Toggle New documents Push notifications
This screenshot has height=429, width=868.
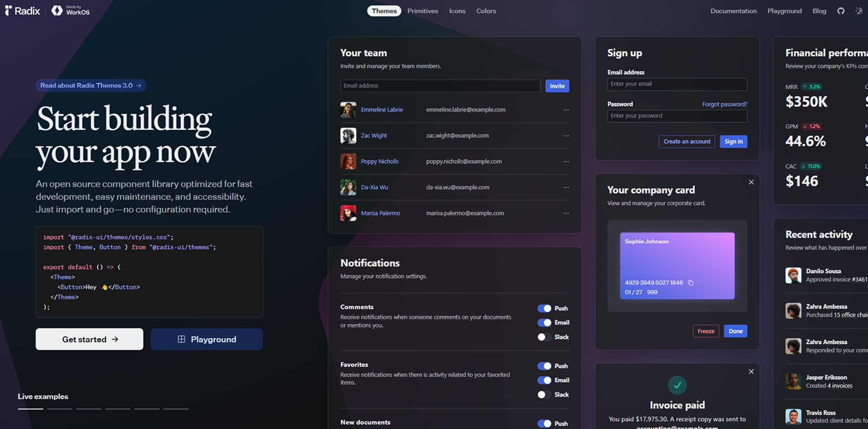pyautogui.click(x=544, y=424)
